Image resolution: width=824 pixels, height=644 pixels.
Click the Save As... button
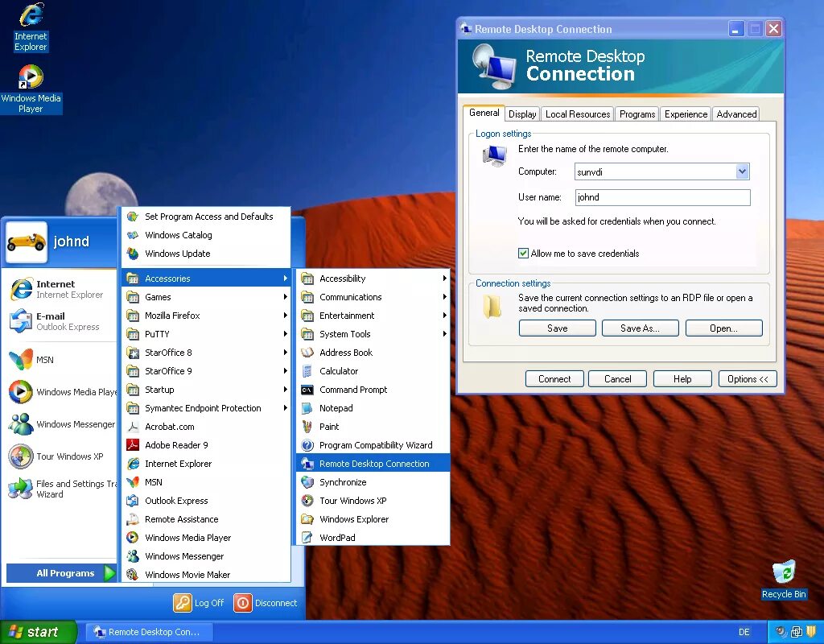[640, 328]
